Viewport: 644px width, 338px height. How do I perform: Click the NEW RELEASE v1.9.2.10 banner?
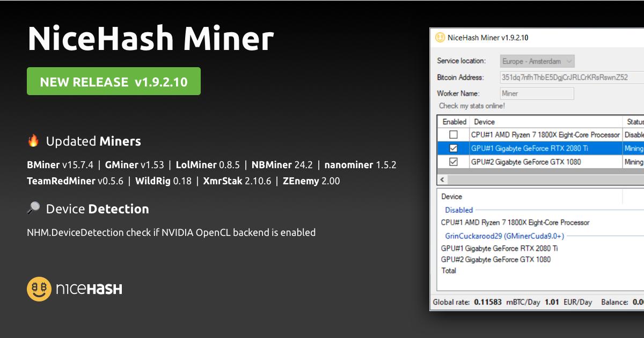(113, 82)
